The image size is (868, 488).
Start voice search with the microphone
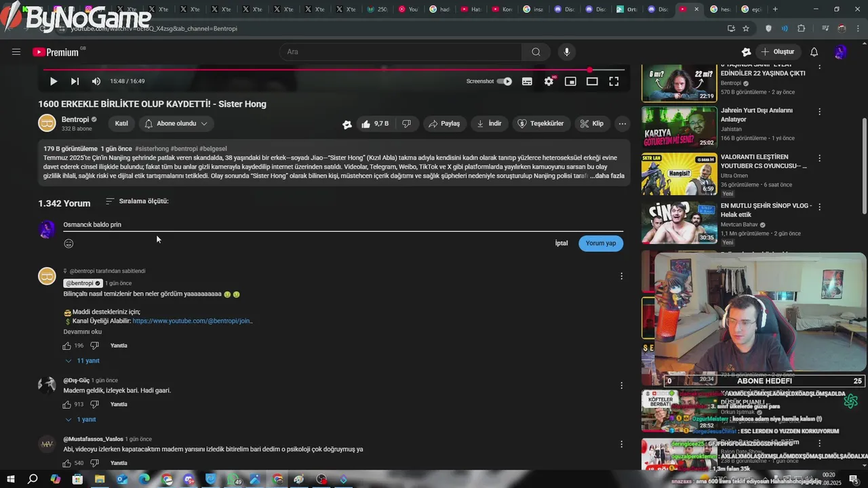pyautogui.click(x=567, y=52)
